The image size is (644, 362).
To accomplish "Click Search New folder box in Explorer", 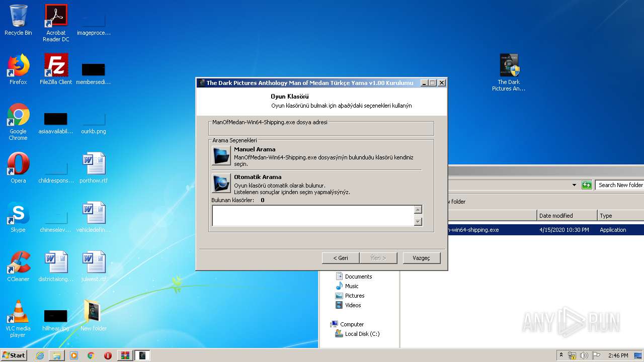I will [619, 185].
